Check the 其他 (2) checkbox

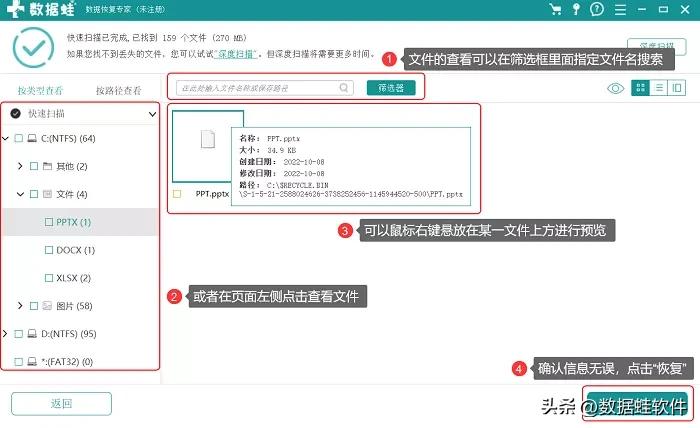(x=34, y=166)
